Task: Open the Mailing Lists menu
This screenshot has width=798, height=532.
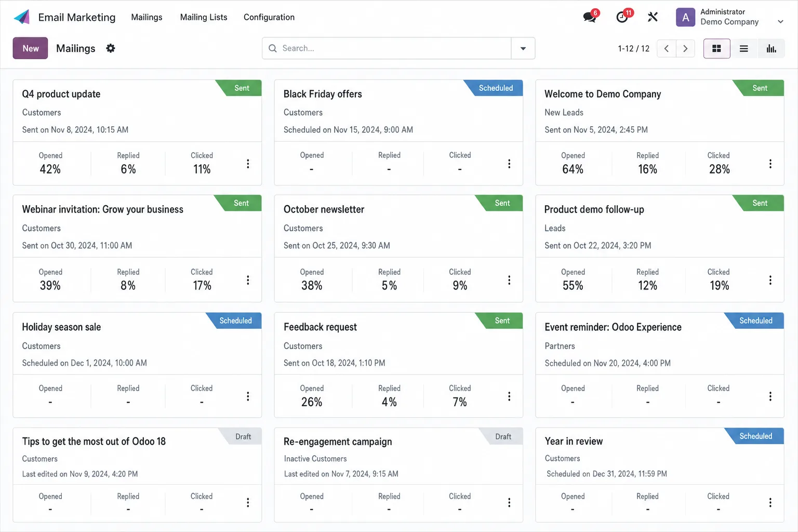Action: tap(204, 17)
